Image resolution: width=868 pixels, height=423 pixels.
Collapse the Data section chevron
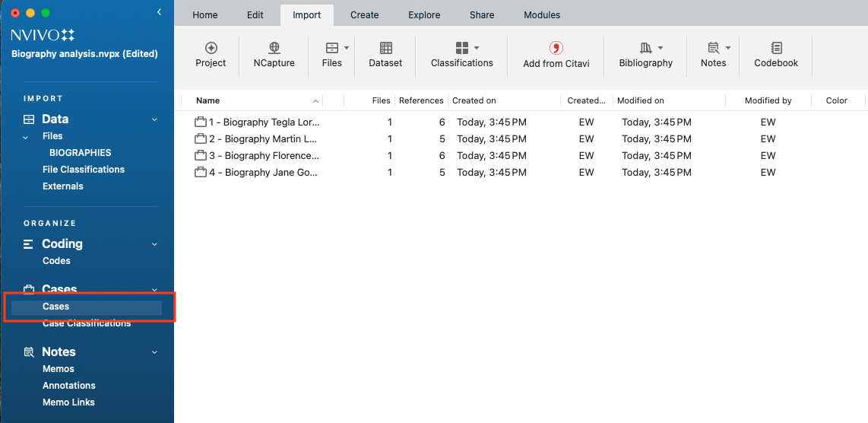click(154, 119)
